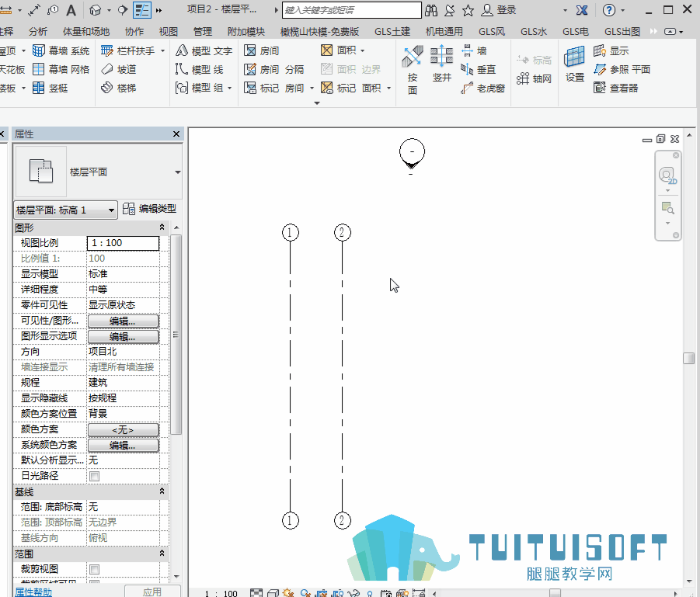The image size is (700, 597).
Task: Expand the Room & Area panel dropdown arrow
Action: coord(317,103)
